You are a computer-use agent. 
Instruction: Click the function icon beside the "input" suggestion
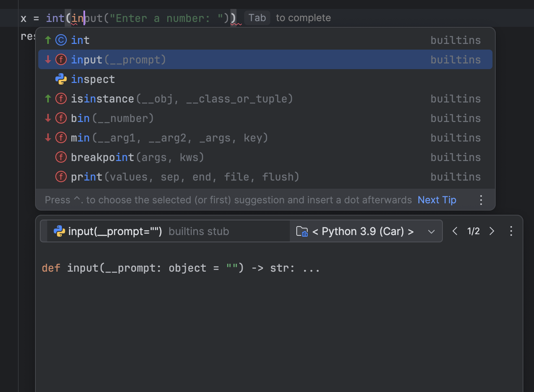point(60,59)
